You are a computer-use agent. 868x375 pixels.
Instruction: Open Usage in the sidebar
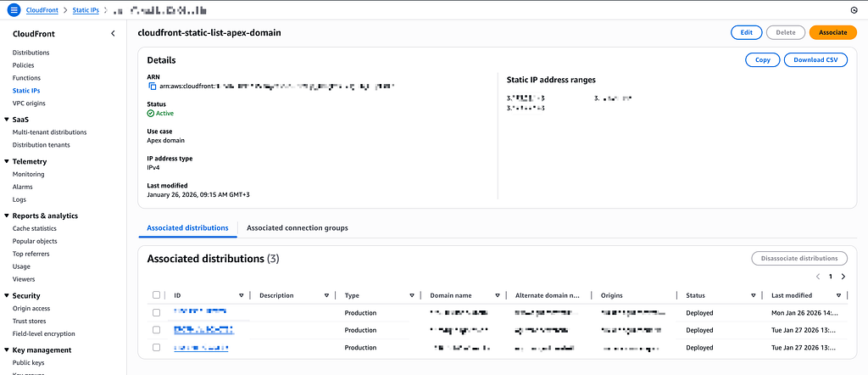[x=21, y=267]
